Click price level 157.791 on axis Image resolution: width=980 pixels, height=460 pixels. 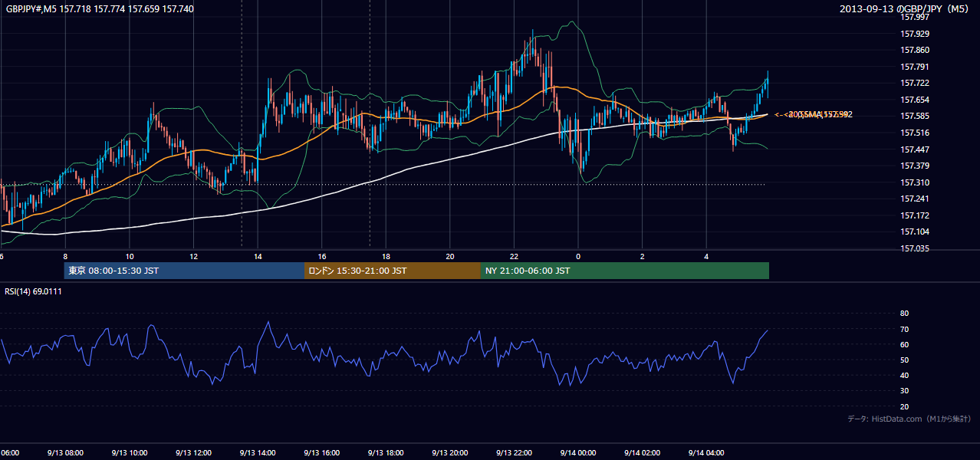(915, 67)
